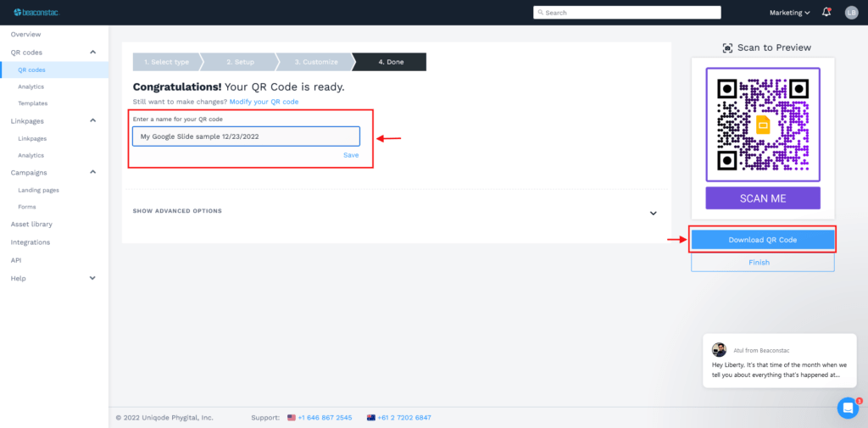Click Modify your QR code link
868x428 pixels.
(x=264, y=102)
